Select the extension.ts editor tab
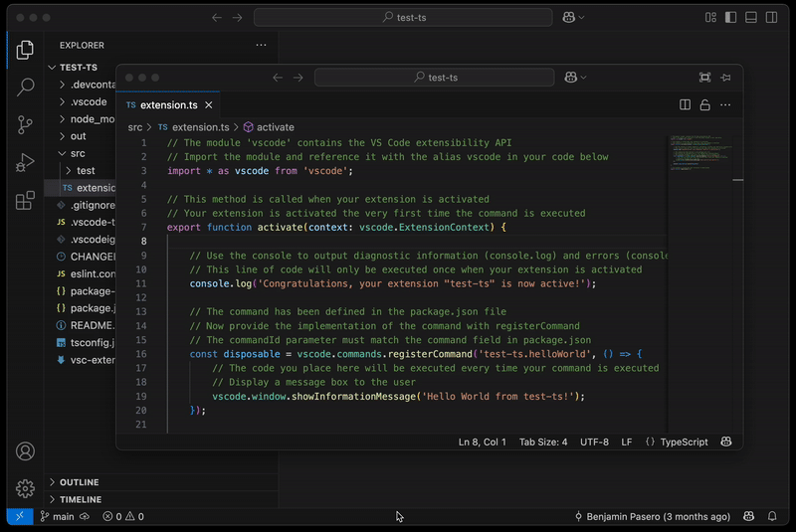 pos(162,104)
